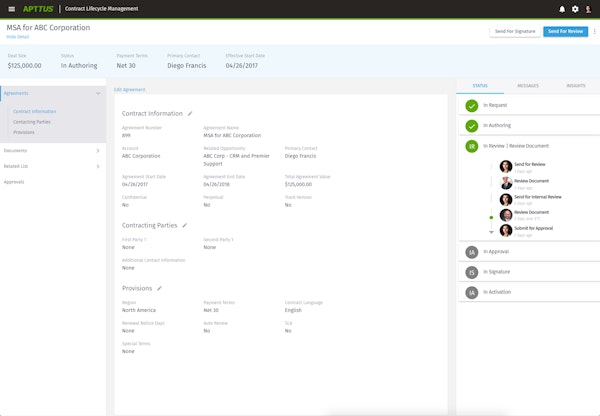The width and height of the screenshot is (600, 416).
Task: Click the Submit for Approval entry
Action: 533,228
